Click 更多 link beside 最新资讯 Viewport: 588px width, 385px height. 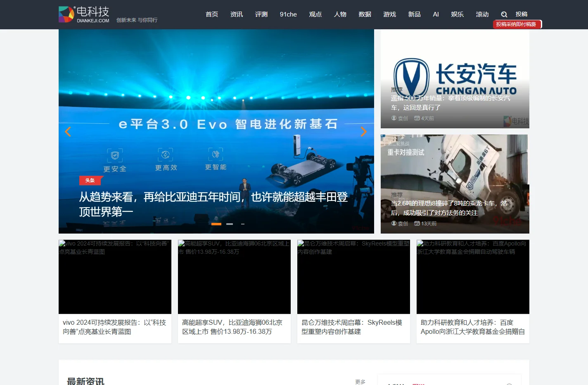(x=360, y=382)
